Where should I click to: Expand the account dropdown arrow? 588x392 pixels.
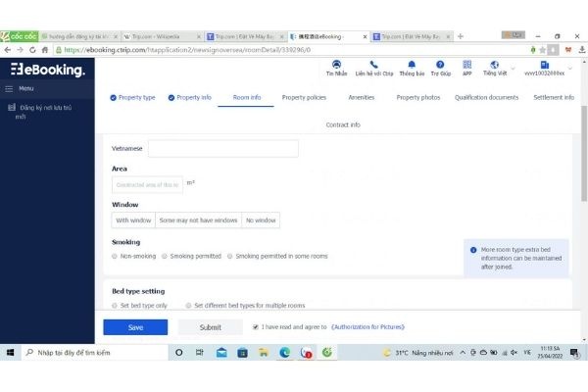(x=570, y=69)
